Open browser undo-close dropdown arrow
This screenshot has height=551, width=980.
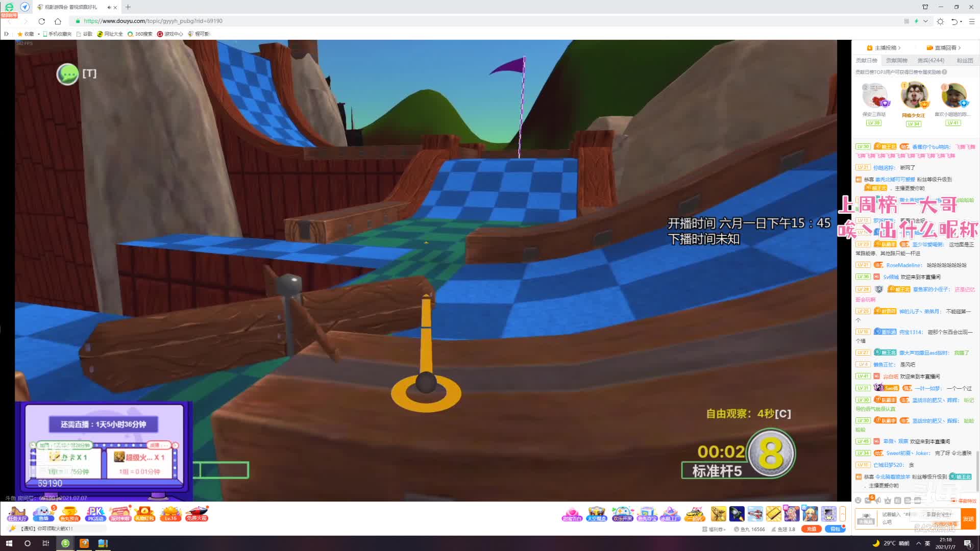pyautogui.click(x=961, y=21)
